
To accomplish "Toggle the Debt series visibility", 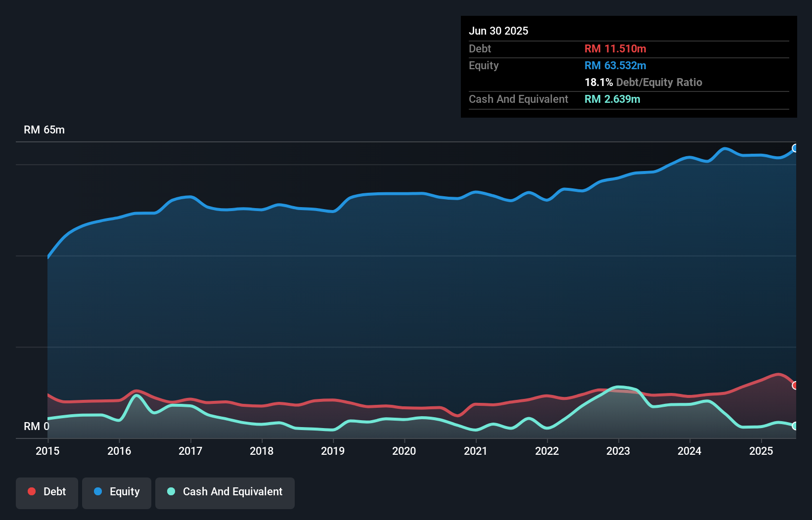I will [x=47, y=492].
